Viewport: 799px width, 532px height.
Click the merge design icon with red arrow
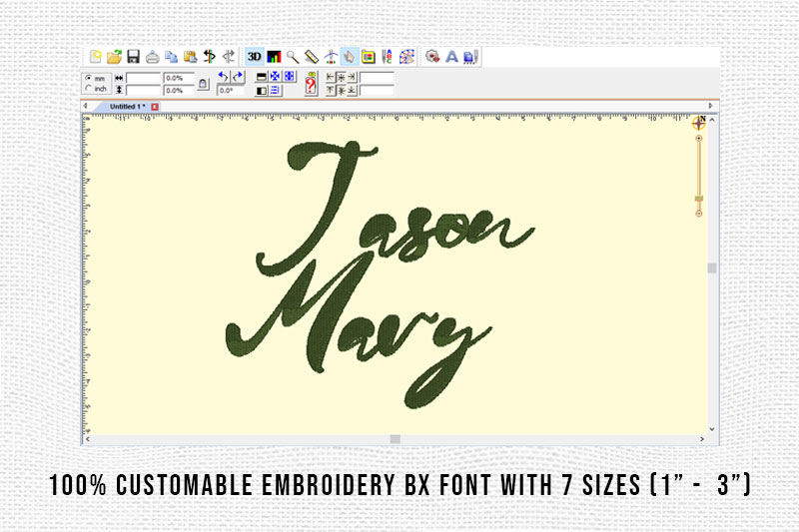pyautogui.click(x=432, y=57)
